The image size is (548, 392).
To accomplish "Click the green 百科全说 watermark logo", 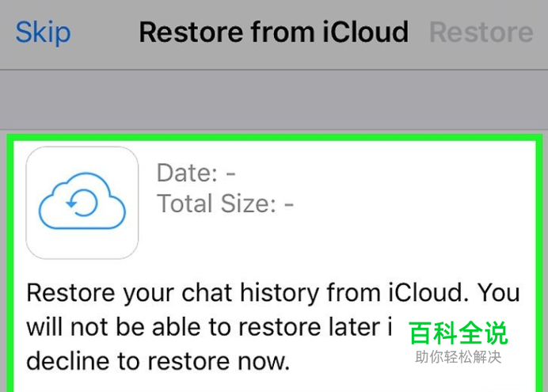I will click(459, 333).
